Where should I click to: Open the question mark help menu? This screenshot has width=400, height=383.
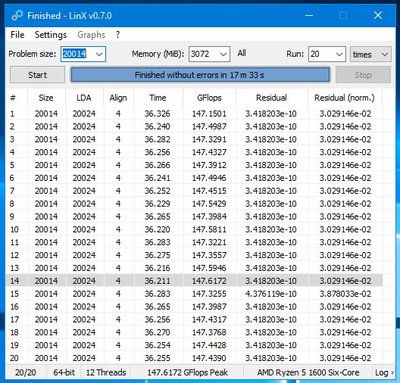pyautogui.click(x=118, y=35)
